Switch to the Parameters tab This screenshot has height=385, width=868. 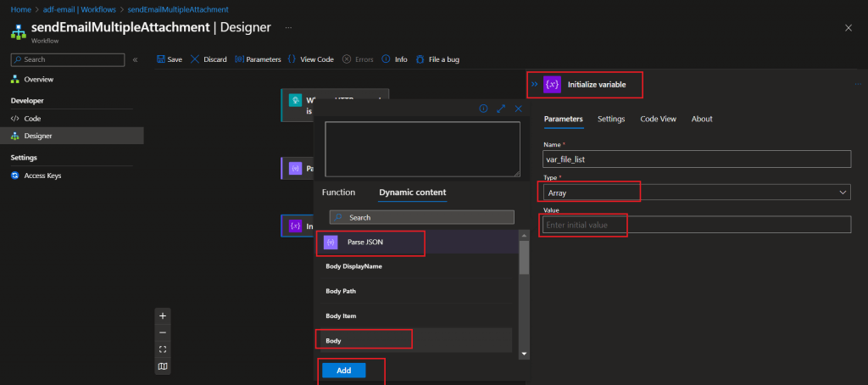564,119
